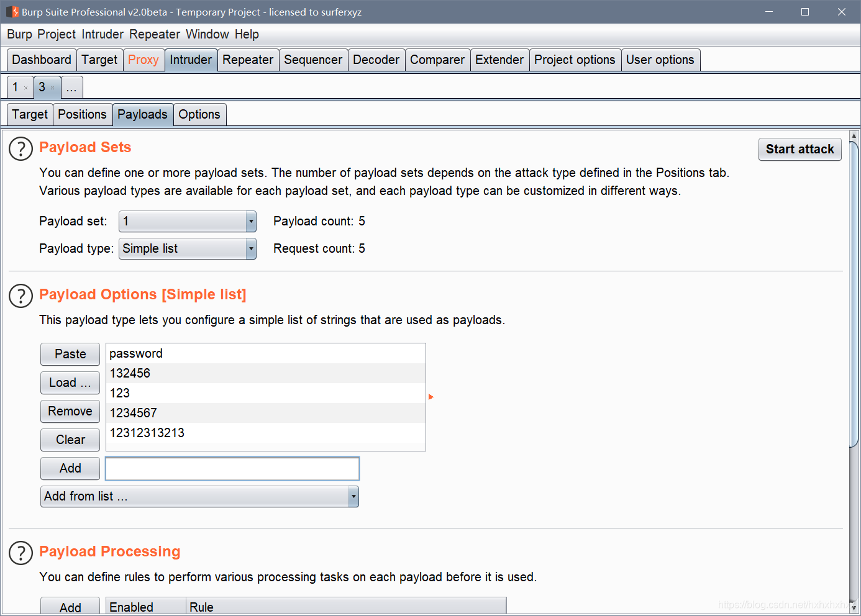
Task: Switch to the Sequencer tab
Action: [x=313, y=60]
